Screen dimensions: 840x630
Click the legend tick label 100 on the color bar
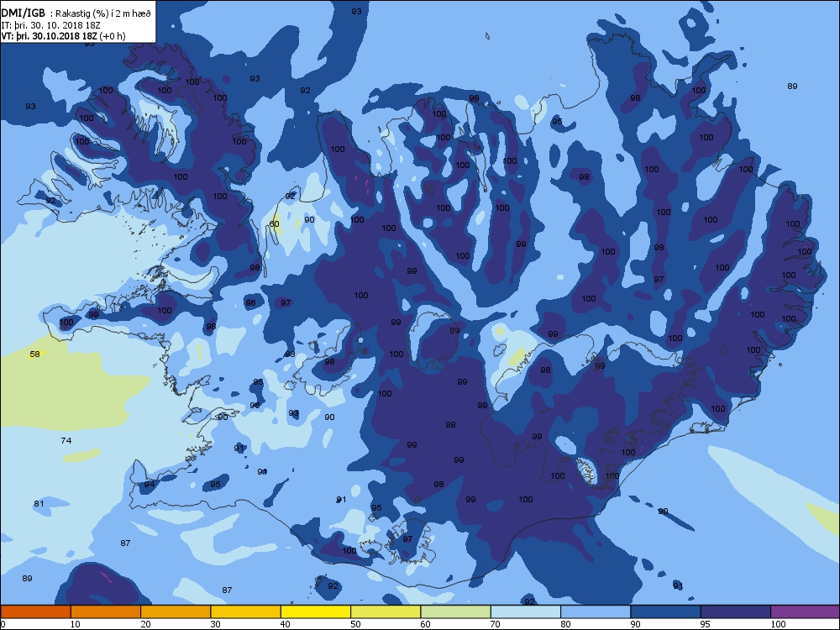[x=778, y=624]
